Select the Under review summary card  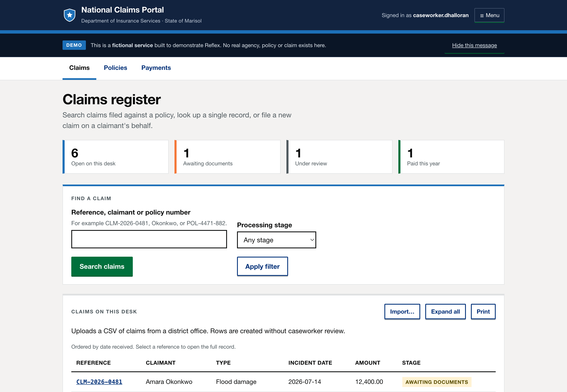[x=339, y=157]
